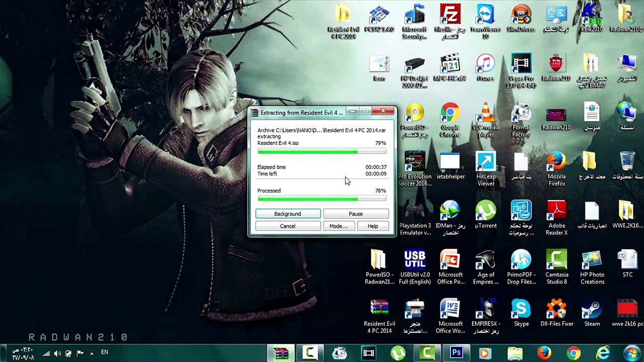644x362 pixels.
Task: Switch to WinRAR in the taskbar
Action: click(281, 353)
